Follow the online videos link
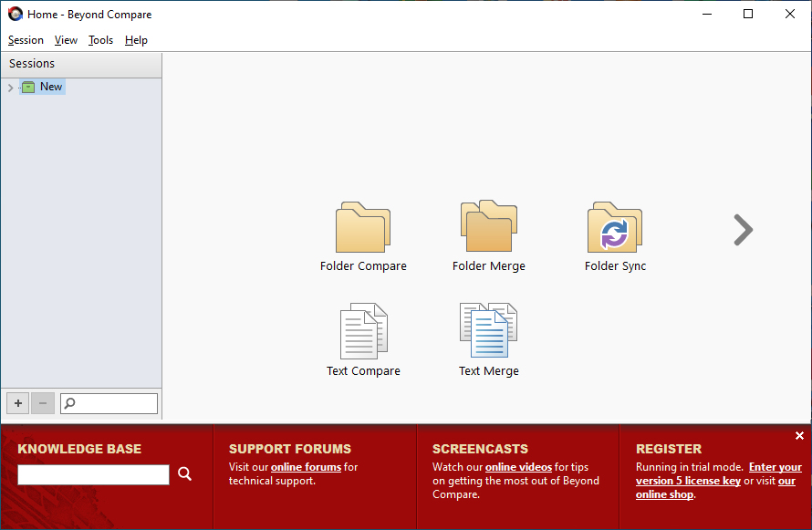 click(518, 467)
